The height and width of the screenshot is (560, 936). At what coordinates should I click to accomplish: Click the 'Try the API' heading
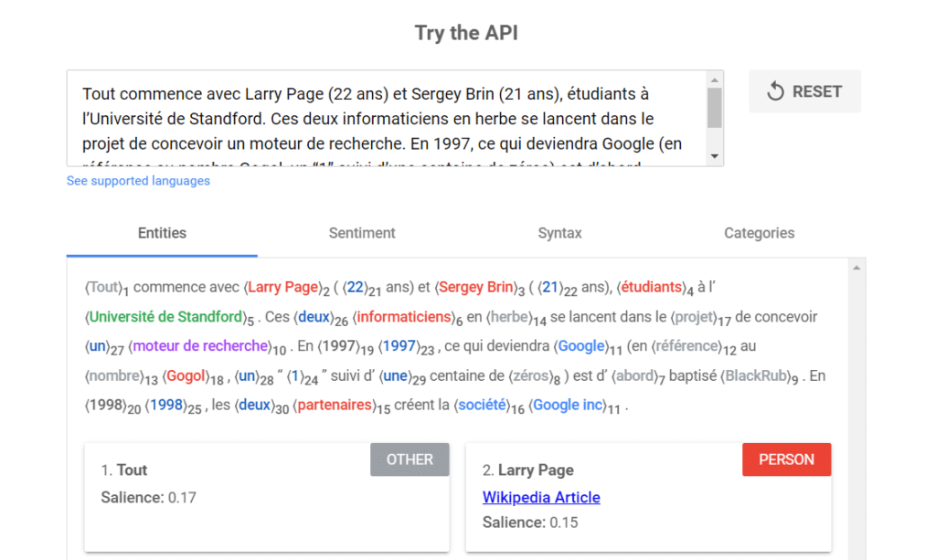tap(466, 33)
